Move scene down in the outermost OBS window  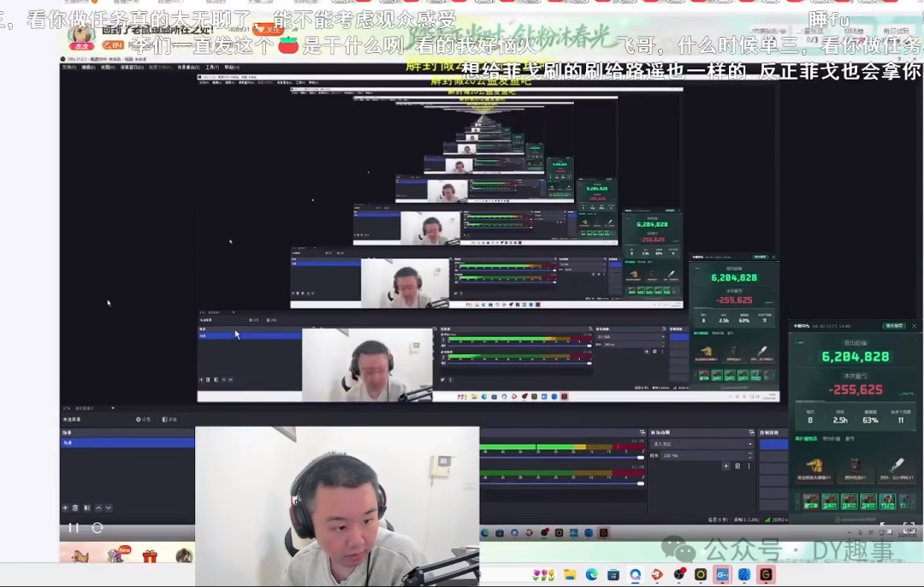pos(109,507)
